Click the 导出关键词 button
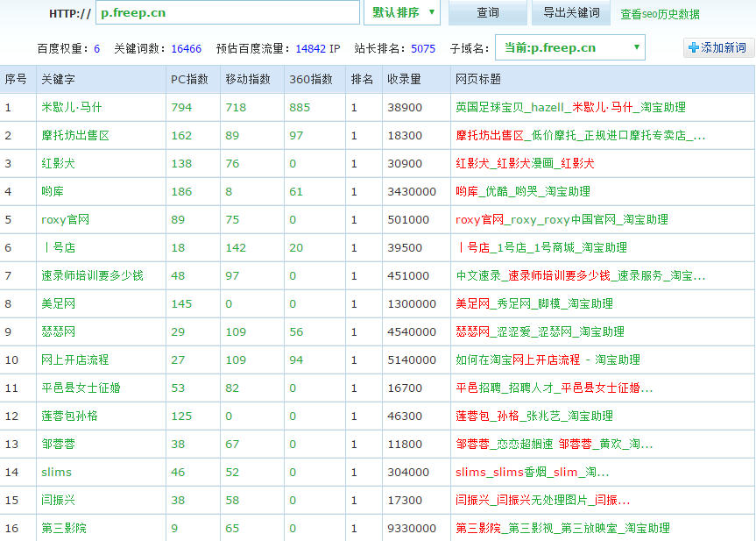This screenshot has width=756, height=541. [571, 12]
